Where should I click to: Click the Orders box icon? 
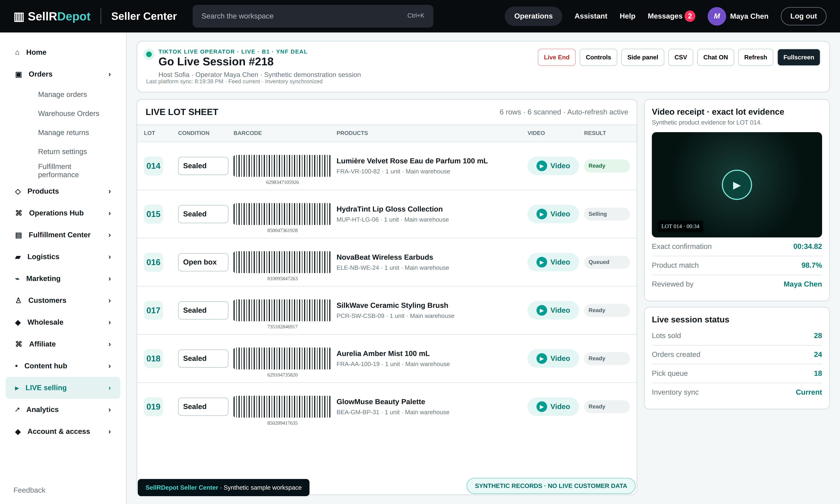19,74
